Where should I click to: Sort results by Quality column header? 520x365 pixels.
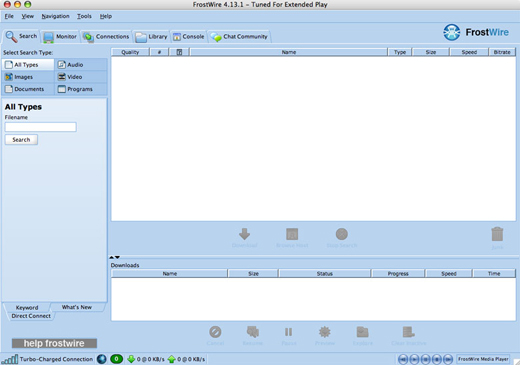click(130, 52)
